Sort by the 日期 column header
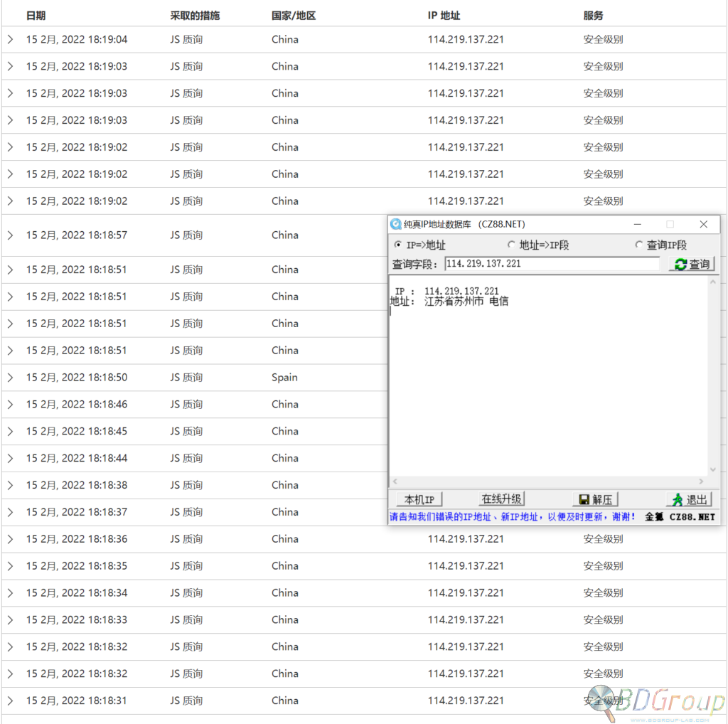Screen dimensions: 728x724 (x=36, y=16)
